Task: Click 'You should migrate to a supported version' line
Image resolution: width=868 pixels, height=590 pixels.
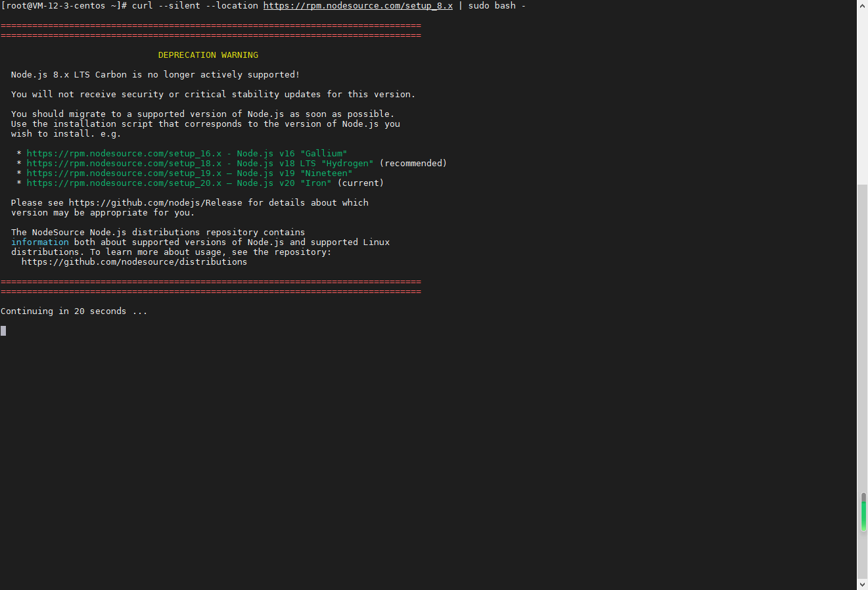Action: pos(202,114)
